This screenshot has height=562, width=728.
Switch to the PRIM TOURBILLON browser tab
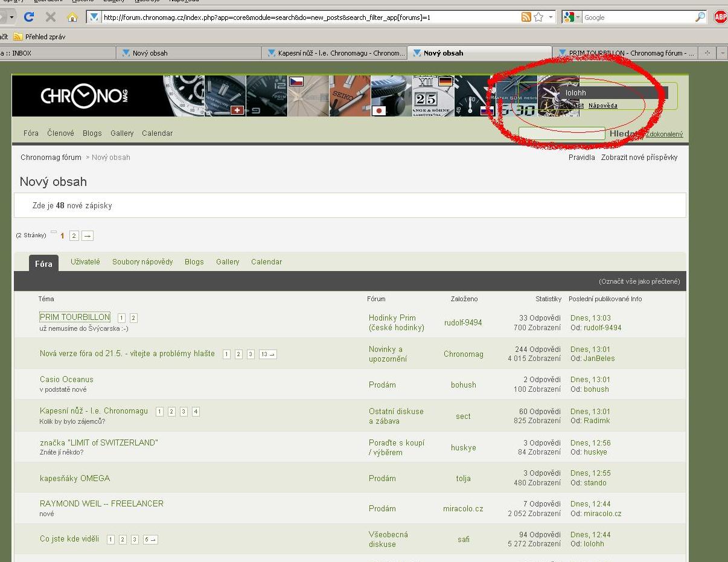point(626,53)
